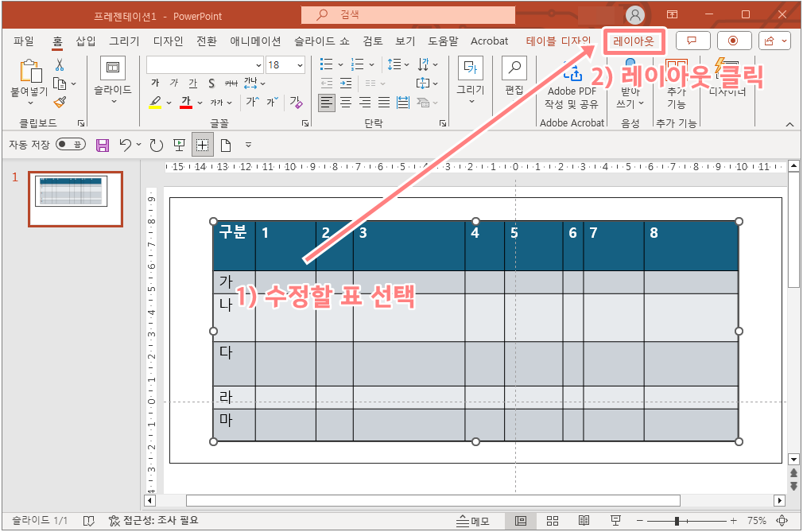This screenshot has height=532, width=803.
Task: Click the Distributed alignment icon
Action: (403, 103)
